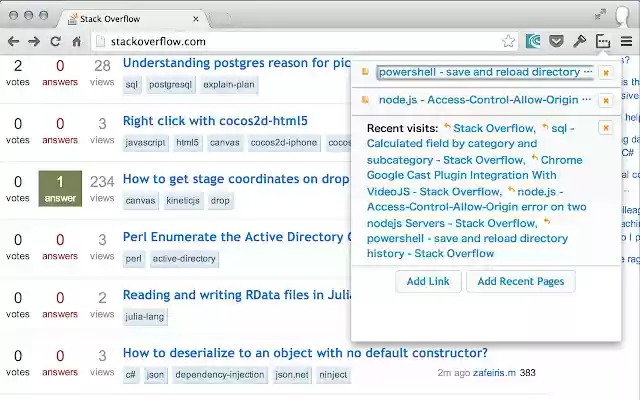Select the html5 tag
The height and width of the screenshot is (400, 640).
[x=187, y=143]
